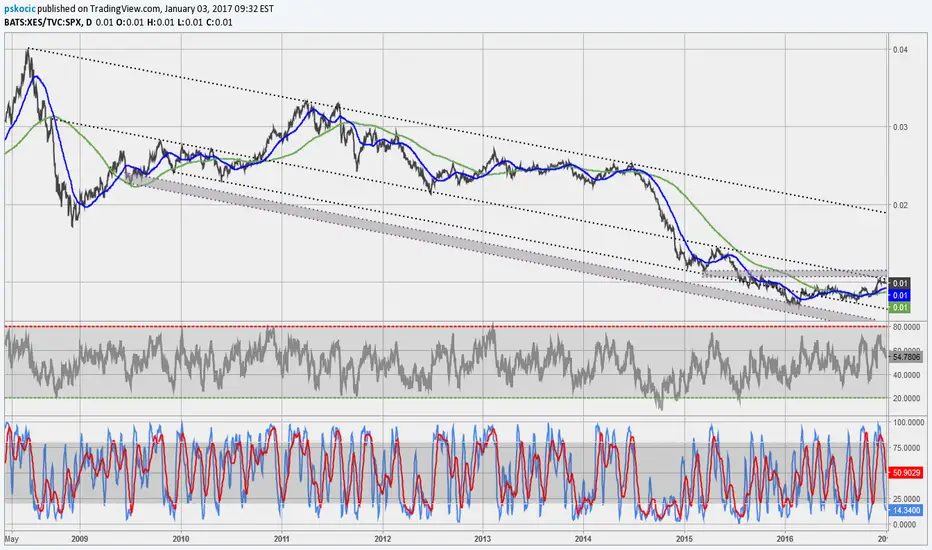
Task: Select the 2014 time axis label
Action: [x=584, y=539]
